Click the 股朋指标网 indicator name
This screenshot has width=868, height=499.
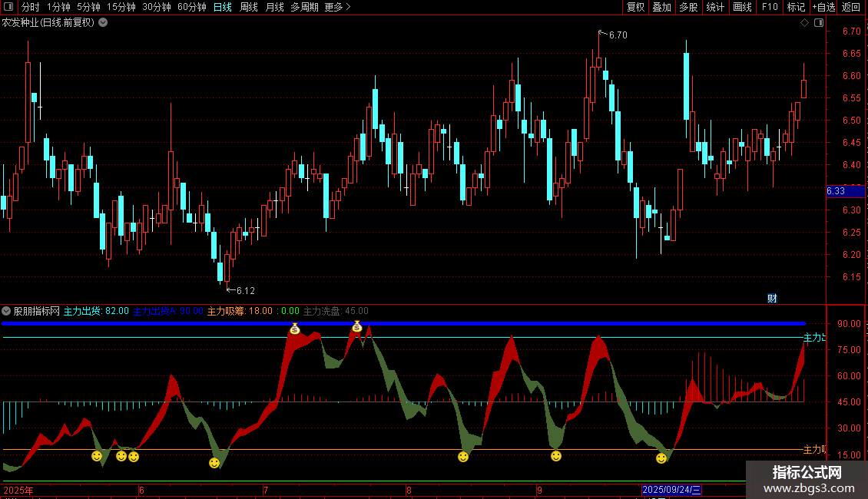(37, 311)
